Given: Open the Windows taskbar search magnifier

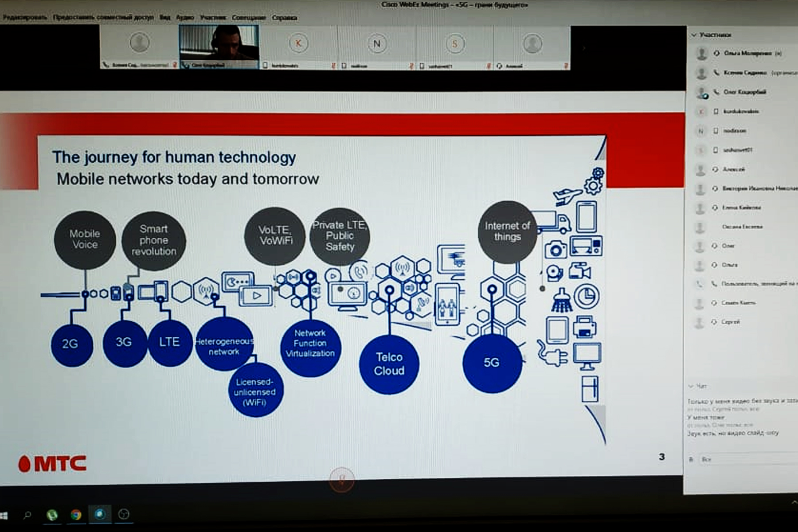Looking at the screenshot, I should tap(27, 515).
